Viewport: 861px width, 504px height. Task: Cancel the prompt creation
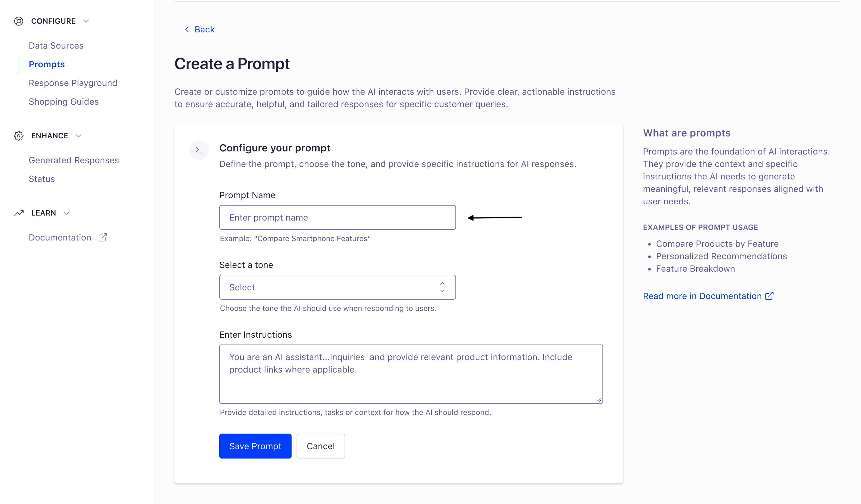coord(320,446)
